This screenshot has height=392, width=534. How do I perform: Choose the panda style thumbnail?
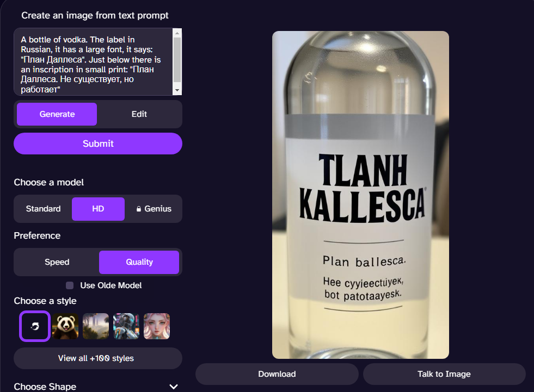[x=65, y=326]
